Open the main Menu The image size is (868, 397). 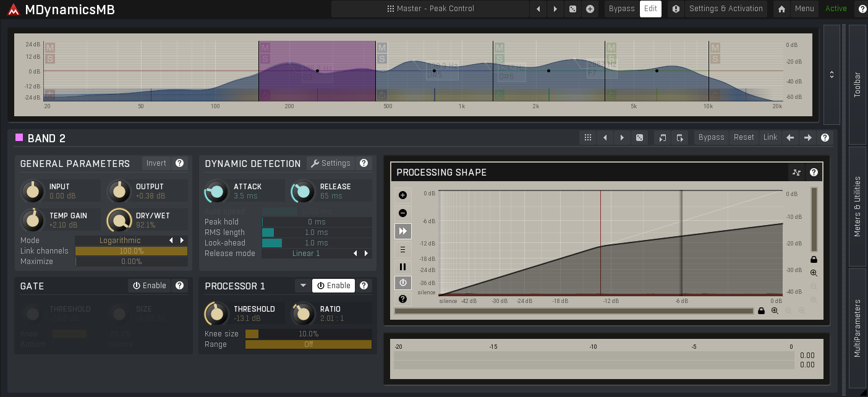[804, 9]
